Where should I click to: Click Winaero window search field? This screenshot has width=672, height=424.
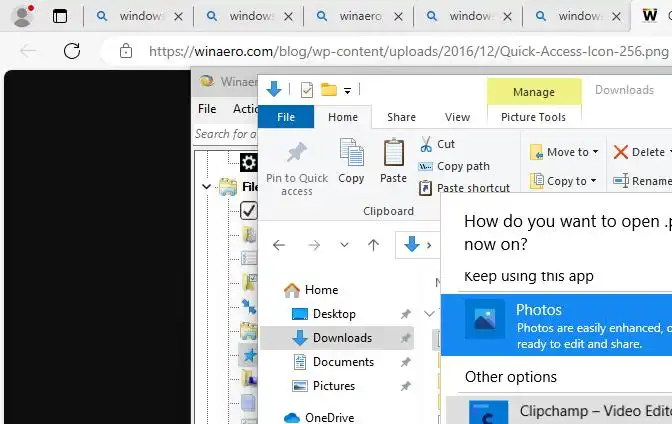coord(226,134)
